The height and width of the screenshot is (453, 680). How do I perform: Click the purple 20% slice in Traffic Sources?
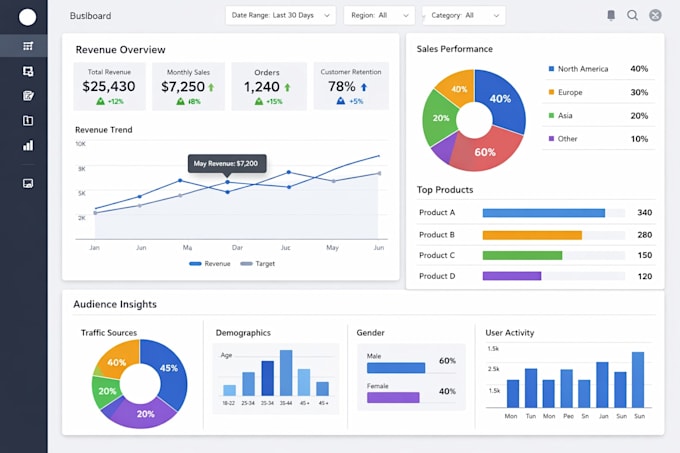145,414
